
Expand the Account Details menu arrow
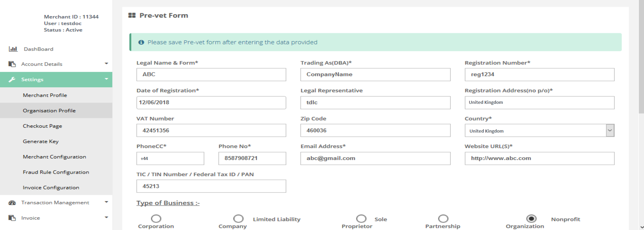click(106, 64)
